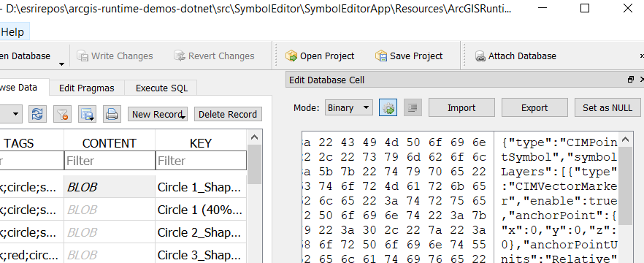Select the Circle 2_Shap... key cell

coord(202,232)
